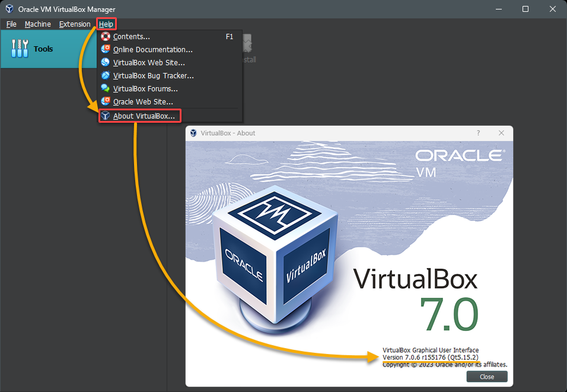Click the Online Documentation icon
Image resolution: width=567 pixels, height=392 pixels.
pos(105,49)
